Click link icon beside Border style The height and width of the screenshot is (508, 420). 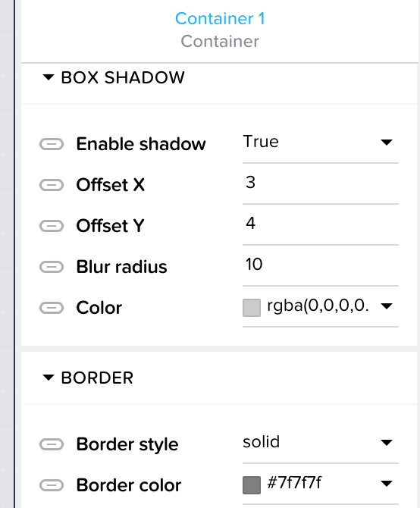click(52, 444)
